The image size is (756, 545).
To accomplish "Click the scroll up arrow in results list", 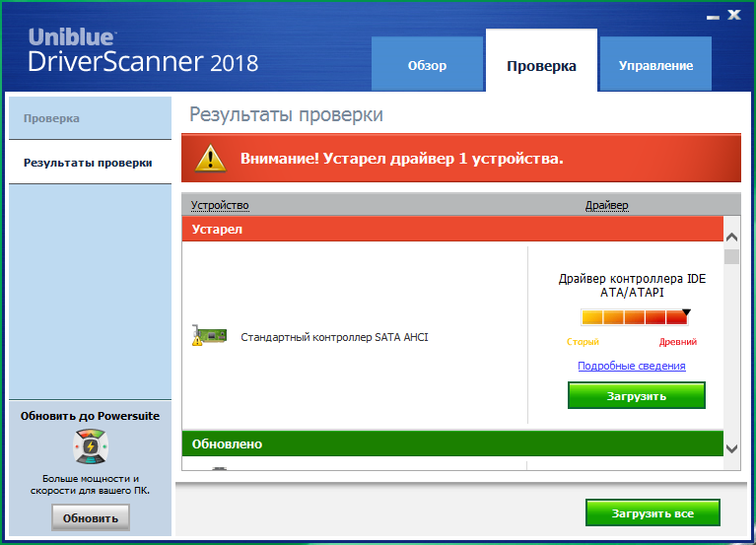I will tap(732, 238).
